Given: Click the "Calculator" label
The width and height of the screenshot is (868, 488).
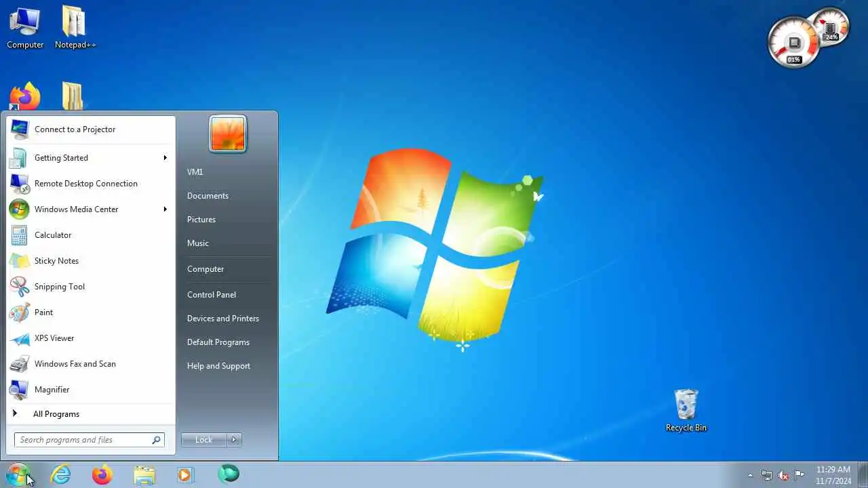Looking at the screenshot, I should click(x=53, y=235).
